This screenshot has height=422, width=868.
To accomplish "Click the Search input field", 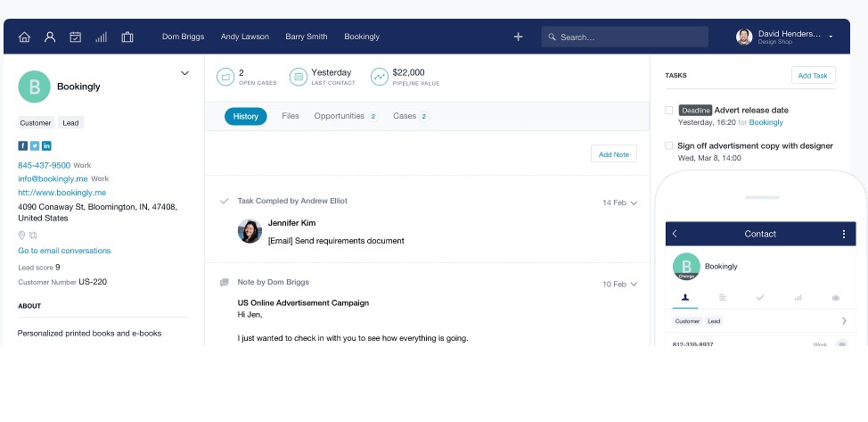I will [x=625, y=37].
